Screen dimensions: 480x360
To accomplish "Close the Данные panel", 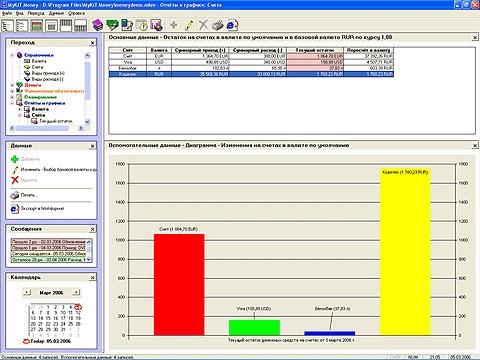I will point(93,146).
